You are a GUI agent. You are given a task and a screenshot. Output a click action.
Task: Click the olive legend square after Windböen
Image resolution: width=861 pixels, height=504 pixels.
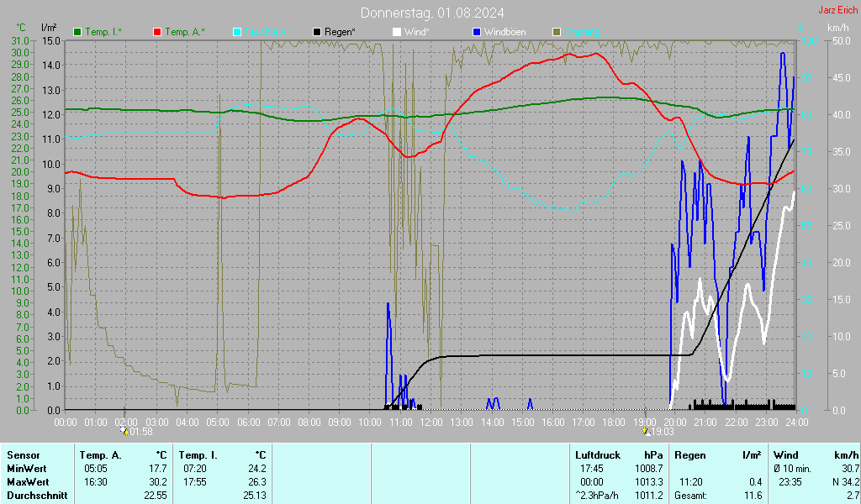tap(557, 32)
